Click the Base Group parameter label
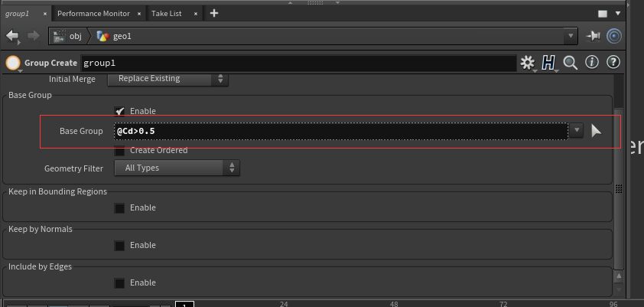Viewport: 644px width, 307px height. (x=81, y=131)
